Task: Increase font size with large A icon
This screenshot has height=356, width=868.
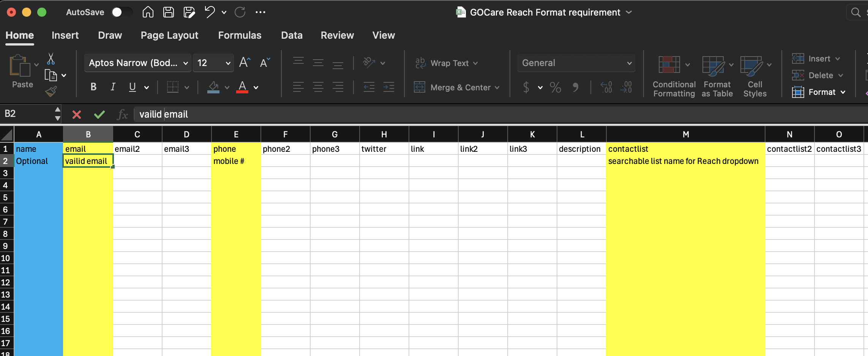Action: tap(245, 62)
